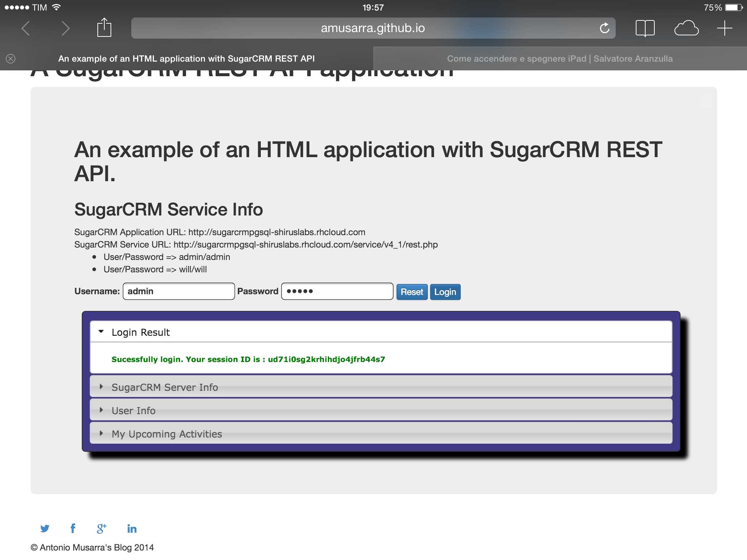Tap the SugarCRM Service Info heading

(x=169, y=210)
